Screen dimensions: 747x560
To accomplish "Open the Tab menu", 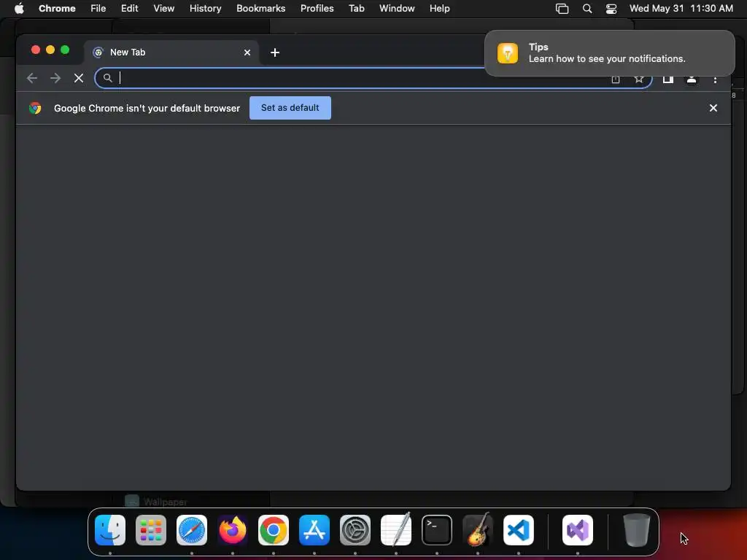I will [356, 9].
